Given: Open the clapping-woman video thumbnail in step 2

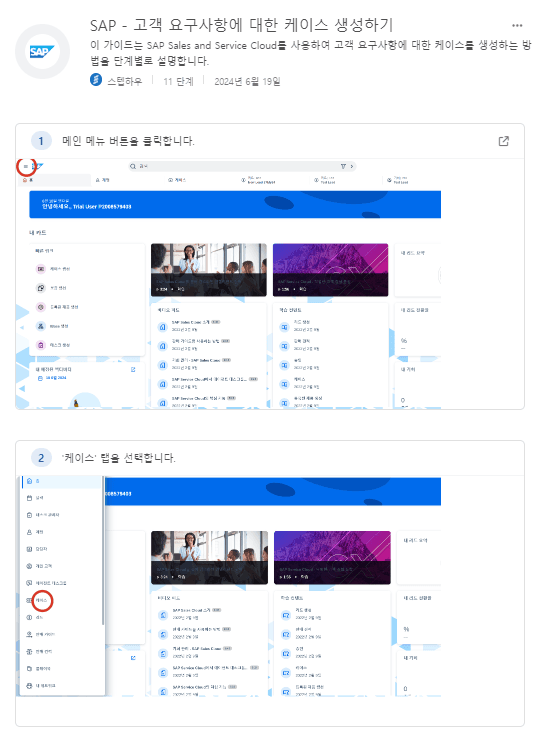Looking at the screenshot, I should tap(210, 558).
